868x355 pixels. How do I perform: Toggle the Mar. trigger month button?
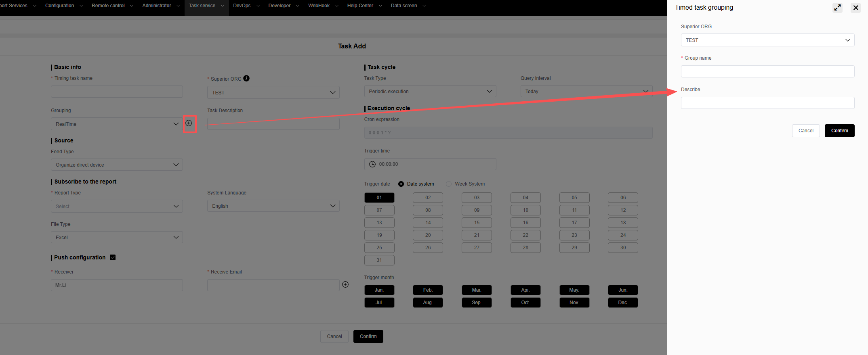477,290
